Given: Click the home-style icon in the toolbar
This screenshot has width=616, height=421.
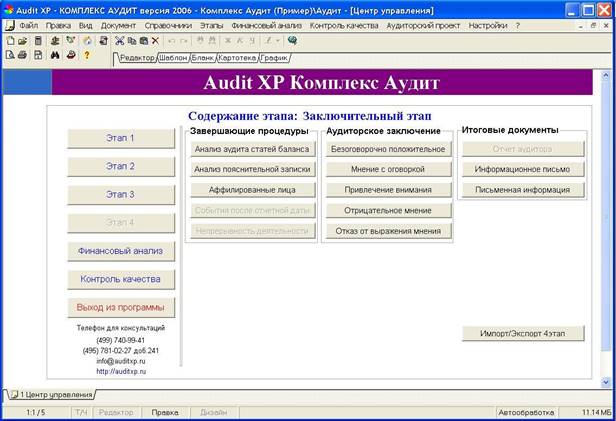Looking at the screenshot, I should tap(87, 40).
